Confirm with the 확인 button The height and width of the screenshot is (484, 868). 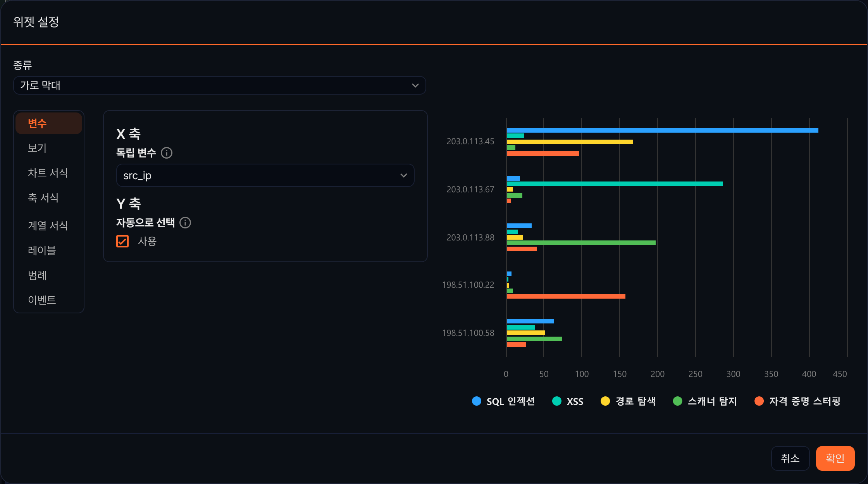835,458
